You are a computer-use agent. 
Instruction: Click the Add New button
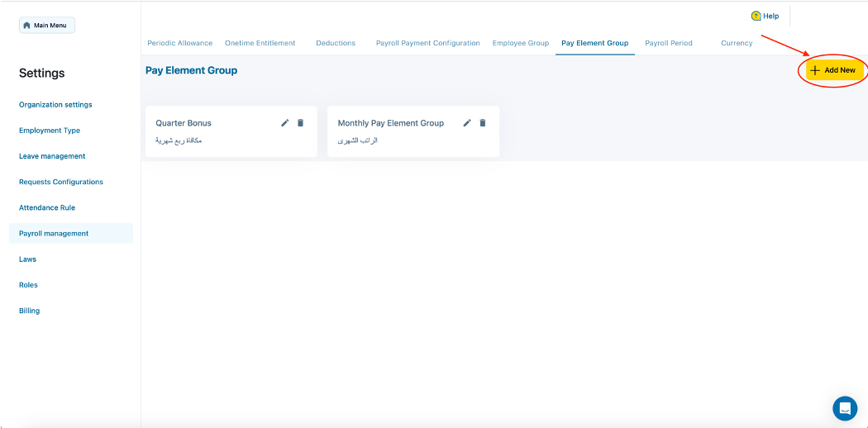[x=835, y=70]
